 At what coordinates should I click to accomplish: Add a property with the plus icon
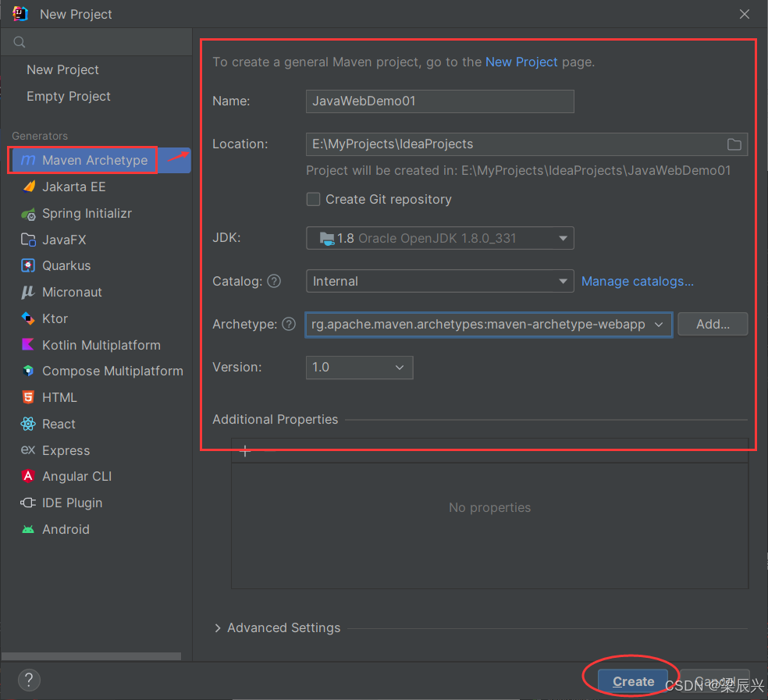pos(245,451)
